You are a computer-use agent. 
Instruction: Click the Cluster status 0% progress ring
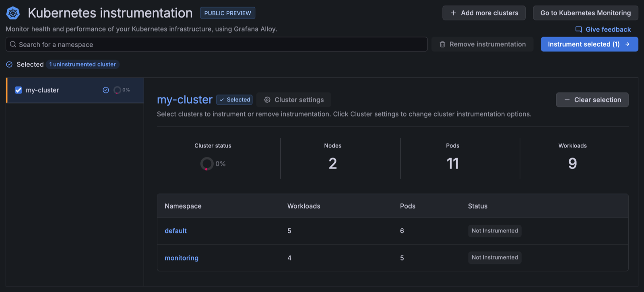pos(207,164)
